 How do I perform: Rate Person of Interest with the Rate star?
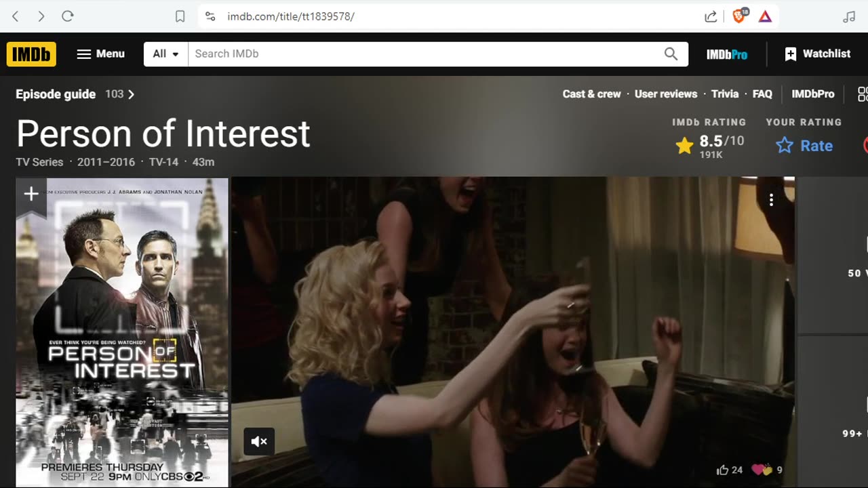point(804,146)
